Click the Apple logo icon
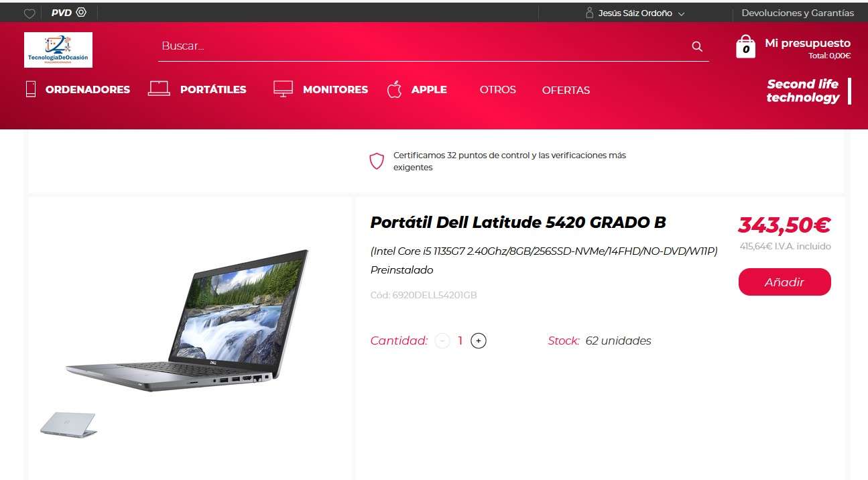This screenshot has height=480, width=868. tap(394, 89)
